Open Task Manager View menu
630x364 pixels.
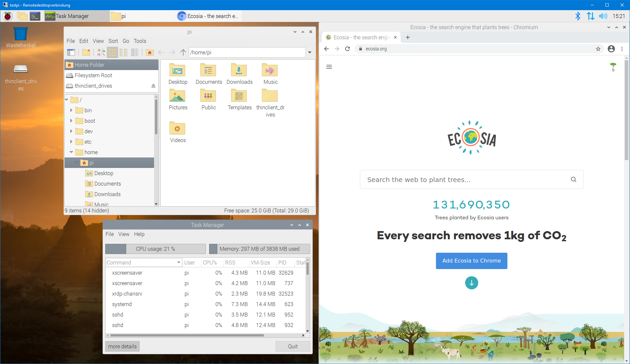click(x=124, y=234)
